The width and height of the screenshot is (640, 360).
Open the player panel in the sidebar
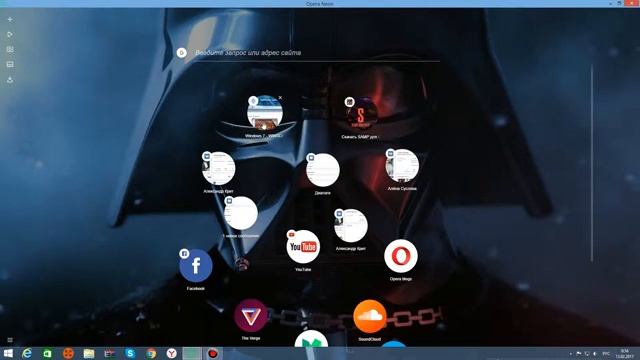click(10, 34)
